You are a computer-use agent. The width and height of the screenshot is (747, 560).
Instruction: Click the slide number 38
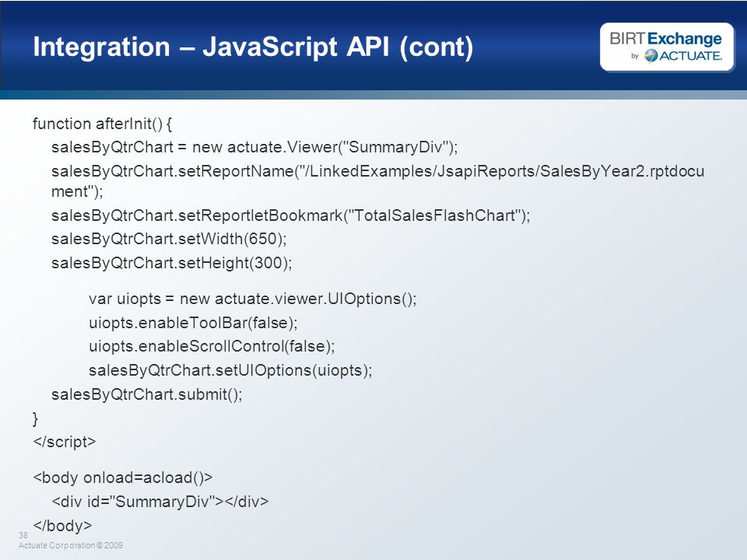pos(23,535)
